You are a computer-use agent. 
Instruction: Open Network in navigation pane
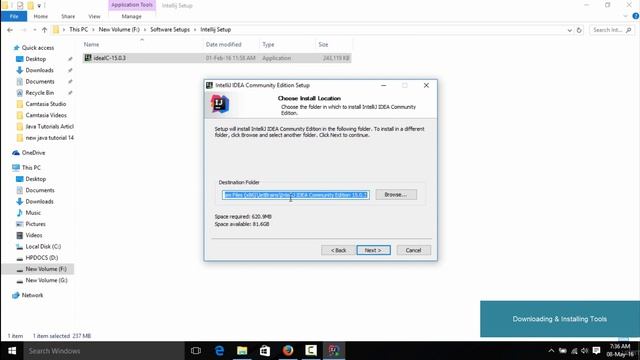(32, 295)
